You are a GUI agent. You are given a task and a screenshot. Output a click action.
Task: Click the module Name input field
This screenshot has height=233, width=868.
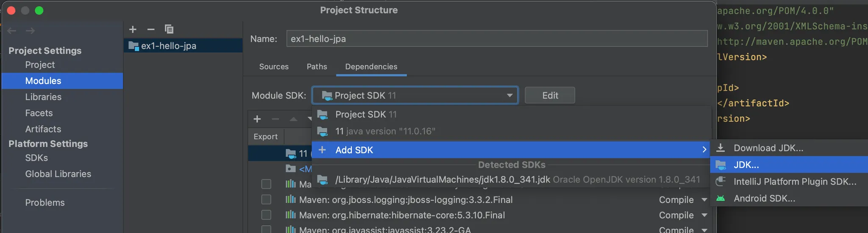pos(497,39)
